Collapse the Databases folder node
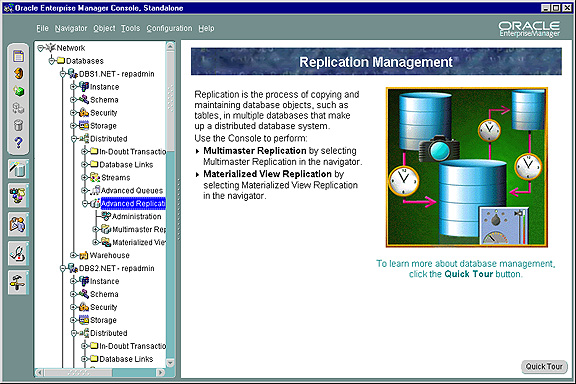Viewport: 576px width, 384px height. click(x=51, y=61)
